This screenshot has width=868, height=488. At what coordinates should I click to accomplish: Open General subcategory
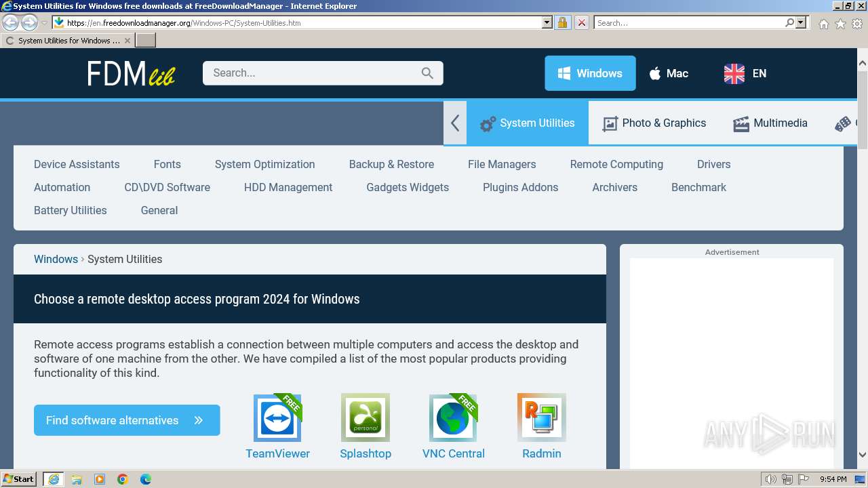pos(159,210)
